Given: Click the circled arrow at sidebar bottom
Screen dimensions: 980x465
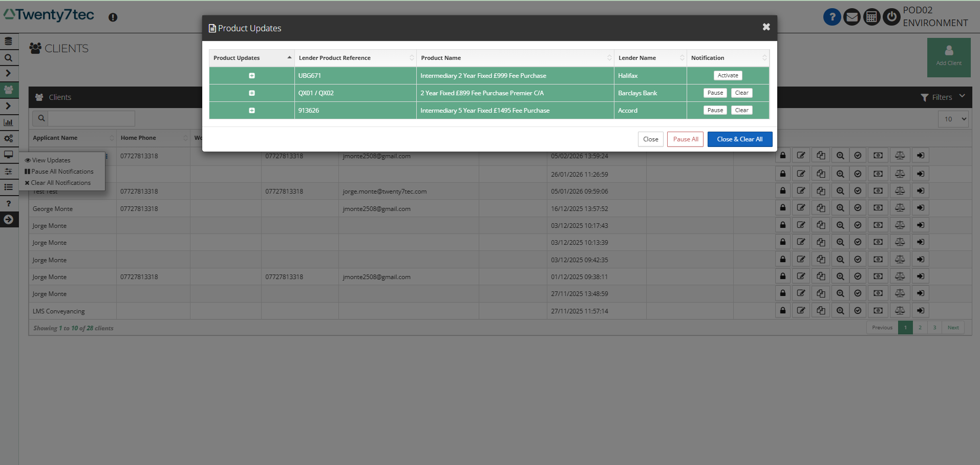Looking at the screenshot, I should [x=9, y=220].
